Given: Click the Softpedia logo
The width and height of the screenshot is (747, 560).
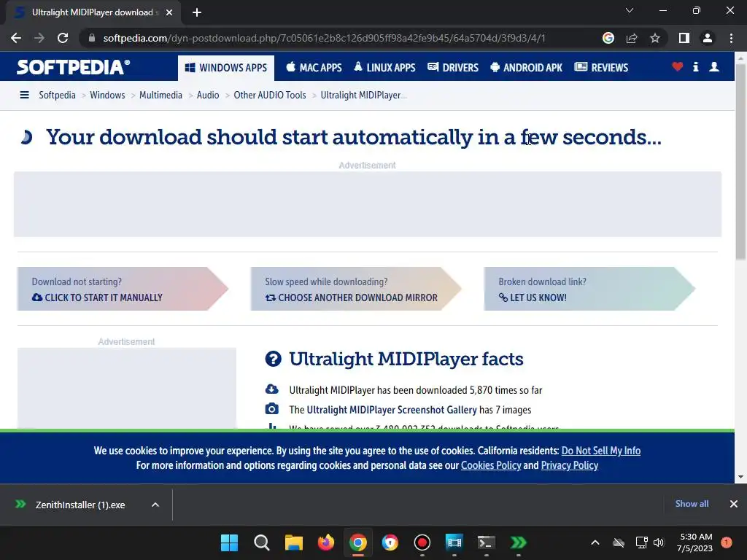Looking at the screenshot, I should [x=73, y=67].
